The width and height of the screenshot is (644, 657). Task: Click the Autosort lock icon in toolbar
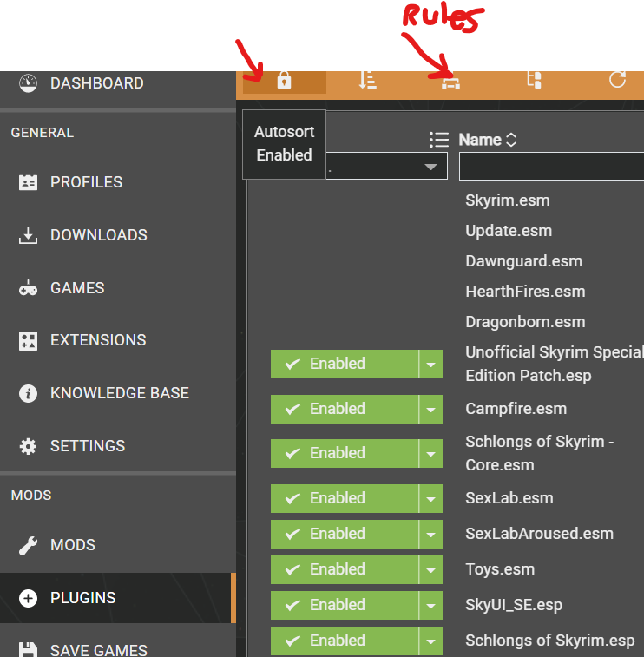284,81
